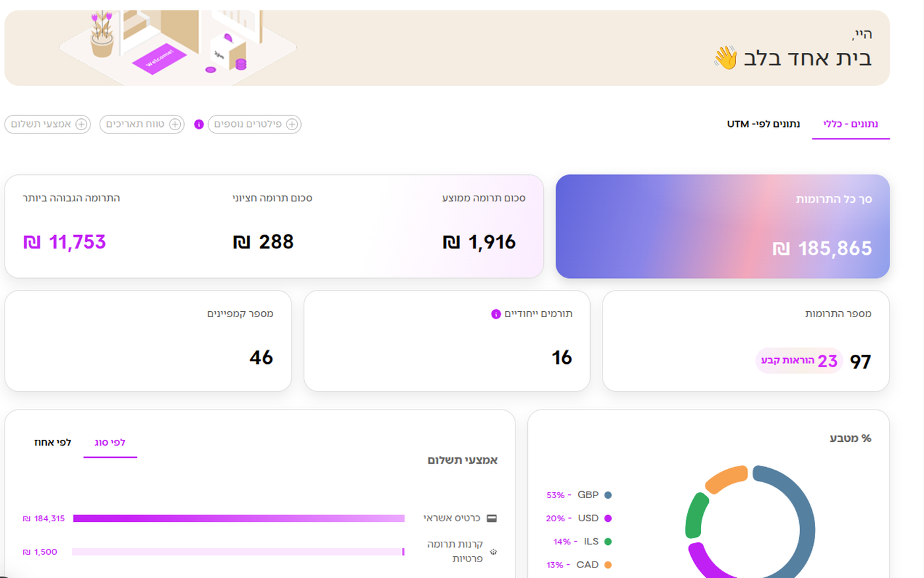Select the לפי אחוז tab
924x578 pixels.
point(53,443)
